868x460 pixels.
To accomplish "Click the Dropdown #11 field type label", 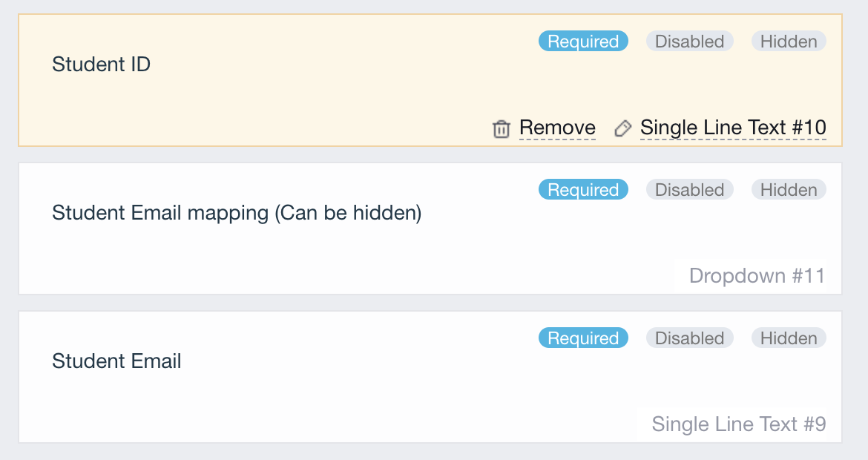I will [757, 276].
